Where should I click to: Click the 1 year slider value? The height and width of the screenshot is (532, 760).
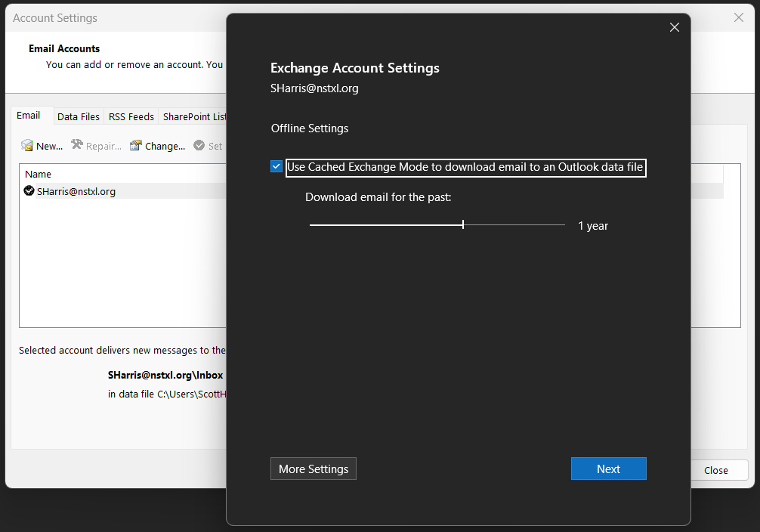coord(593,226)
